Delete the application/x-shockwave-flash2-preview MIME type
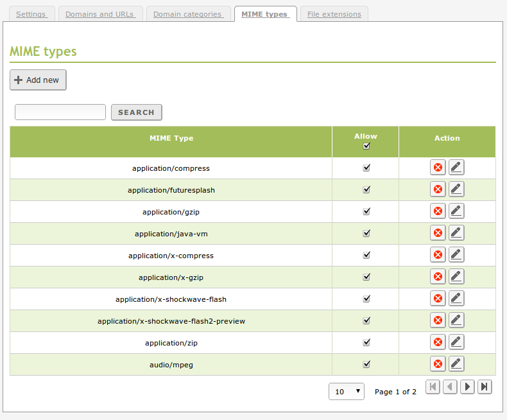The image size is (507, 420). (438, 320)
